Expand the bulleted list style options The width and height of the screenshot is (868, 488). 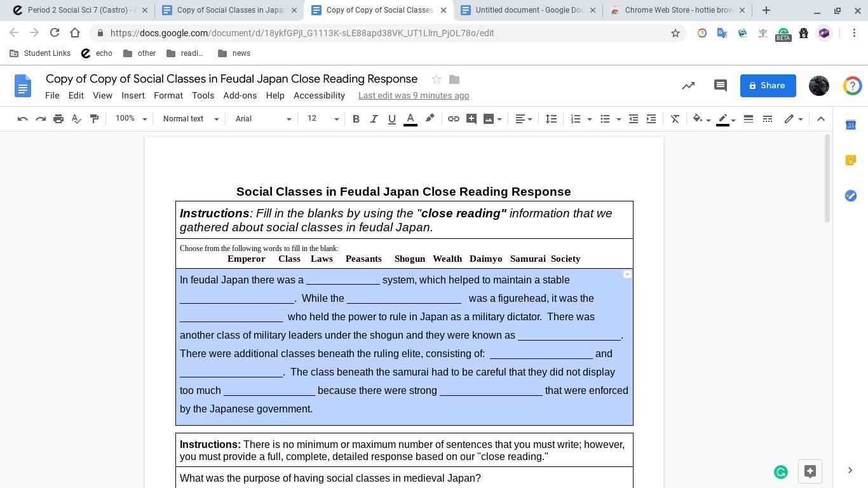[618, 119]
